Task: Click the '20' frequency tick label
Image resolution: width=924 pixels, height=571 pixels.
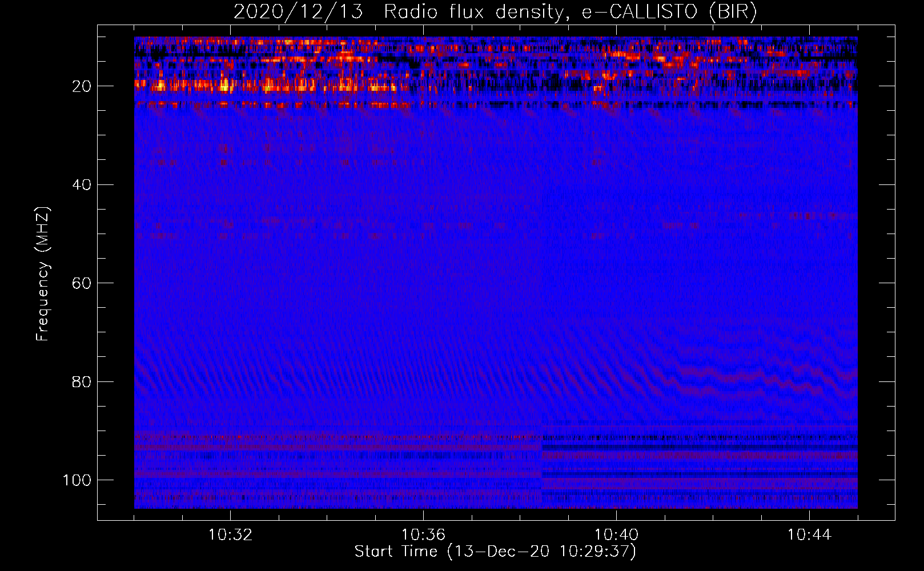Action: (82, 86)
